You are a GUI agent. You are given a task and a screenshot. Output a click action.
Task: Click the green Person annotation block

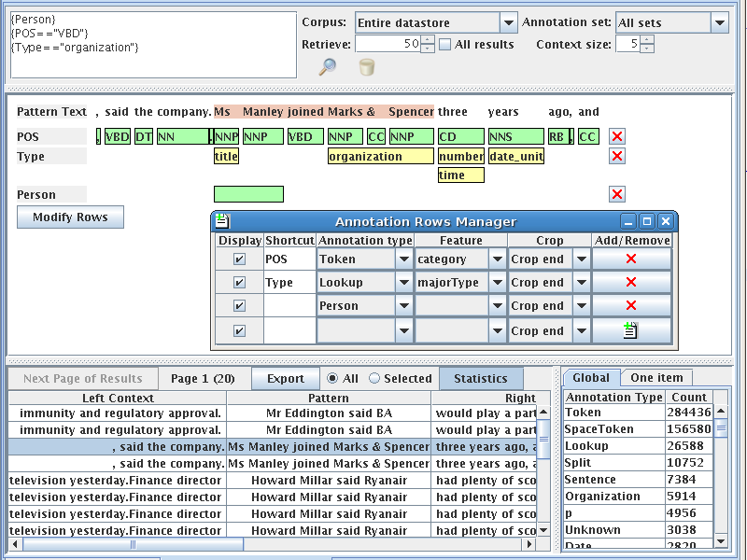(x=248, y=194)
